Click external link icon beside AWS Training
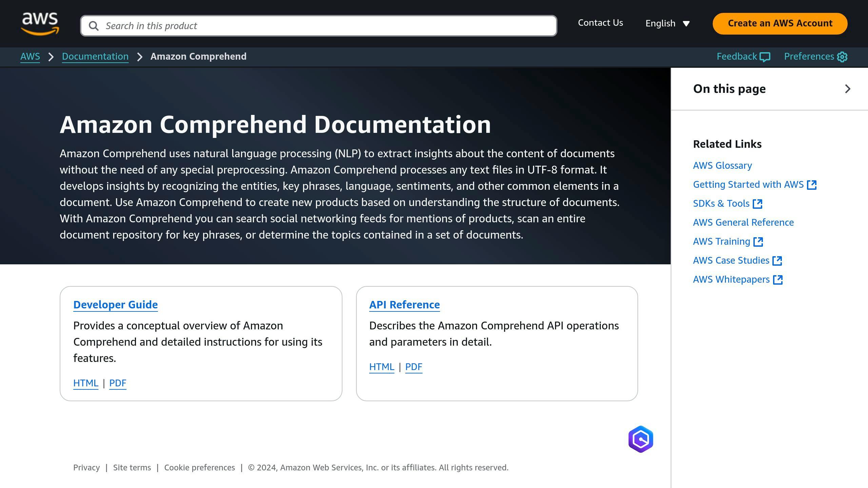The height and width of the screenshot is (488, 868). [x=758, y=242]
